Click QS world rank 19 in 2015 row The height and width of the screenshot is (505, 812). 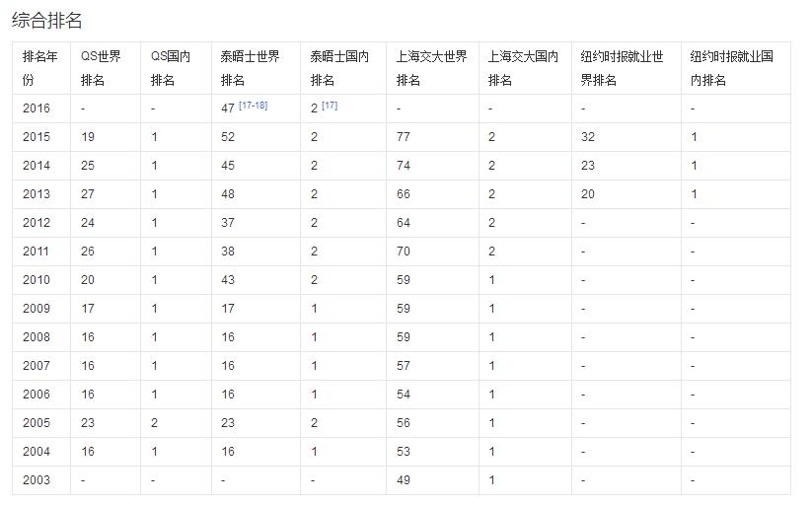88,137
